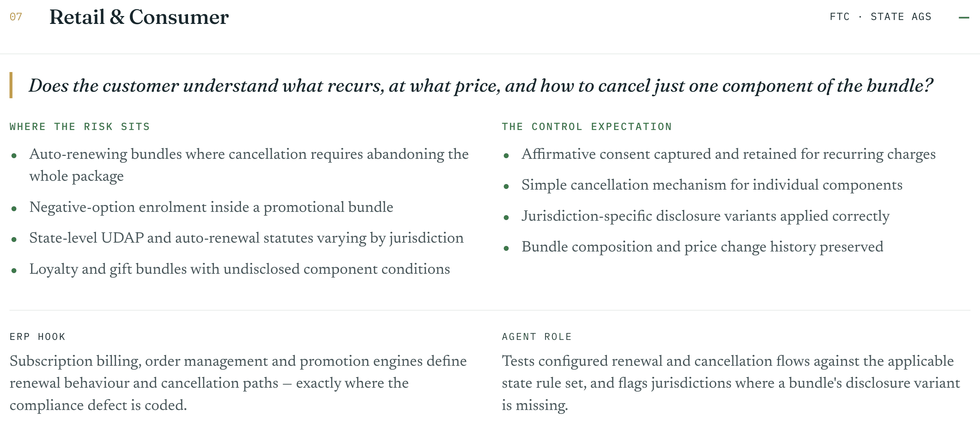Click the Negative-option enrolment bullet item
This screenshot has height=427, width=980.
click(x=211, y=207)
